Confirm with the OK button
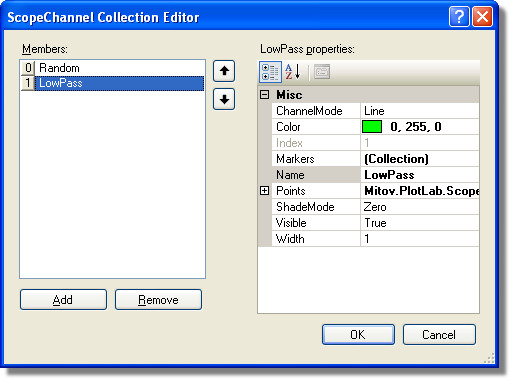 [x=358, y=334]
